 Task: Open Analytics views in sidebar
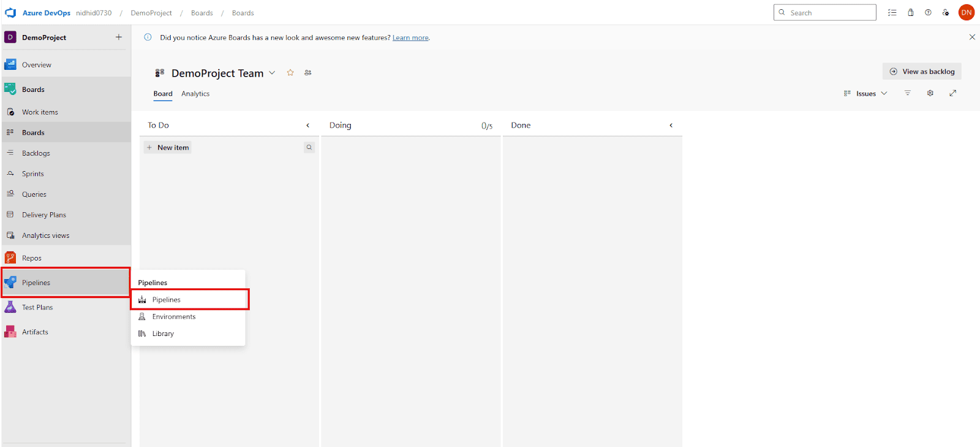[x=66, y=235]
